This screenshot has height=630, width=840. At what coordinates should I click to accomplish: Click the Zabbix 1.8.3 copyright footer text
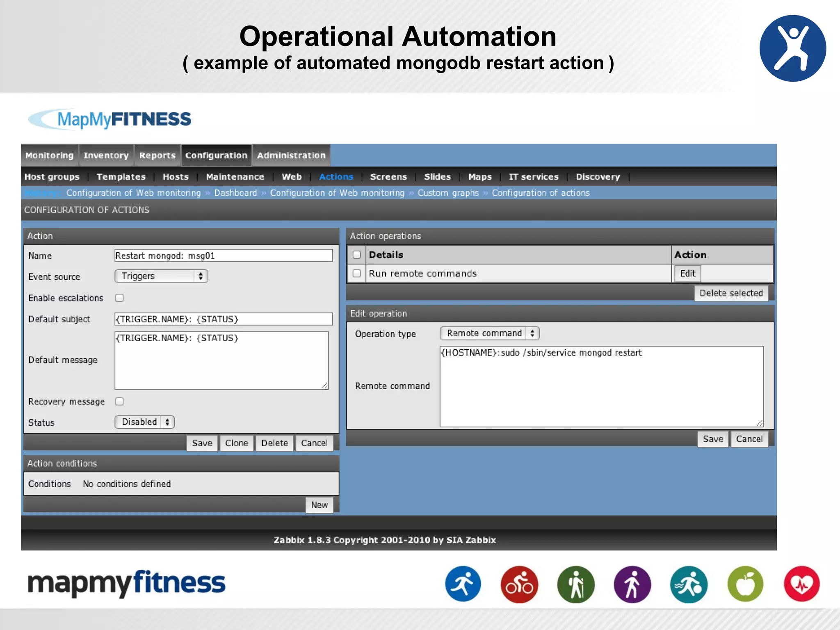[385, 540]
